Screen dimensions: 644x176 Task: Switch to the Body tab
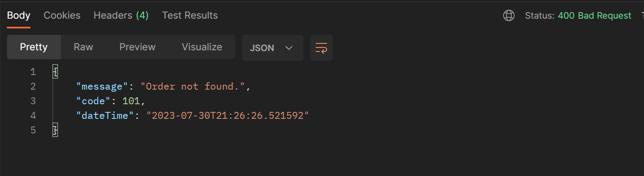coord(19,15)
